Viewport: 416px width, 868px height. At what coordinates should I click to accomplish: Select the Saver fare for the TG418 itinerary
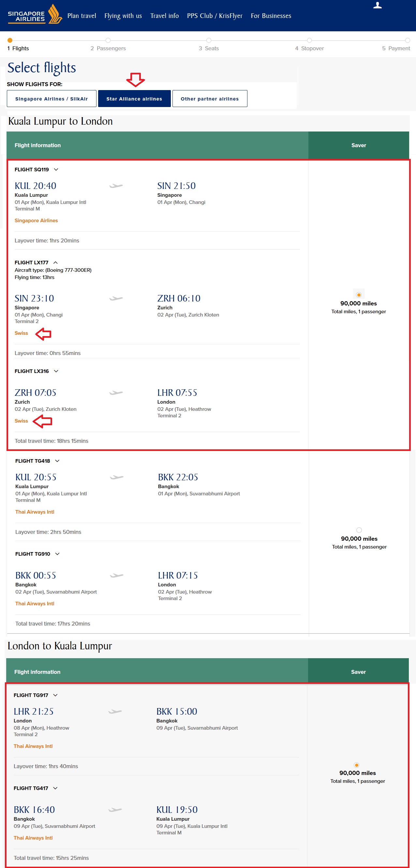(x=359, y=530)
